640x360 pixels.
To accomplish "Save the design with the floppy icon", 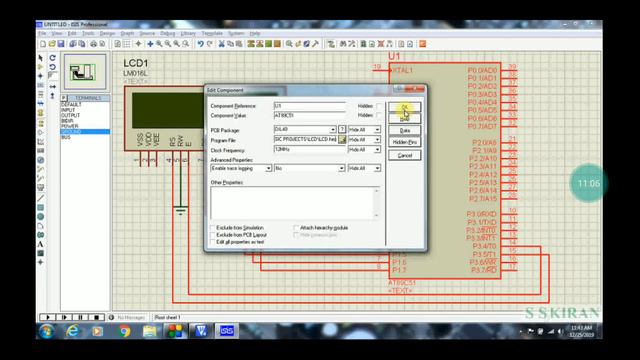I will (x=61, y=44).
